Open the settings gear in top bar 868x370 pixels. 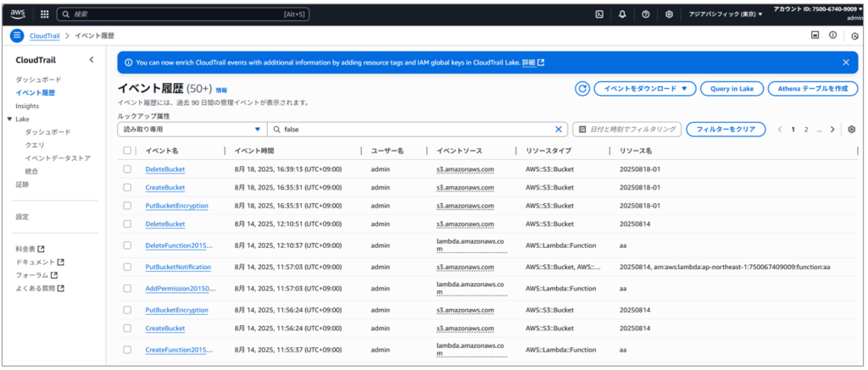tap(669, 14)
